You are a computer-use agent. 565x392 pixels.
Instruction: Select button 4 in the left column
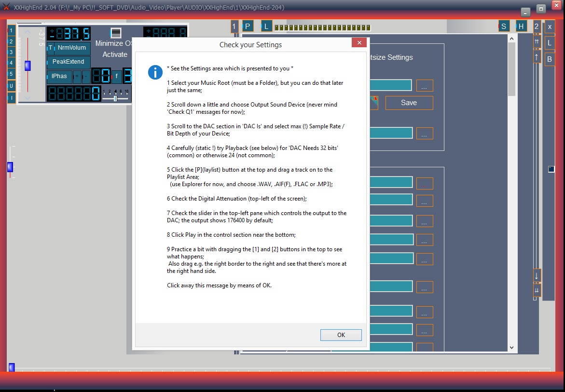pos(11,63)
